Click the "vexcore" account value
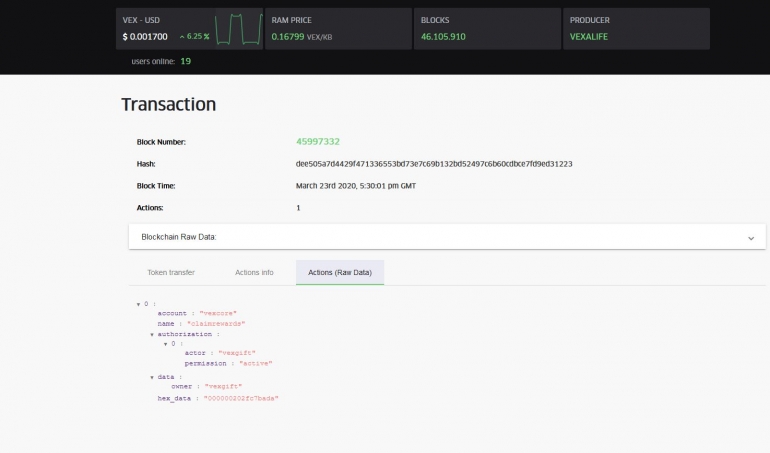 coord(218,313)
